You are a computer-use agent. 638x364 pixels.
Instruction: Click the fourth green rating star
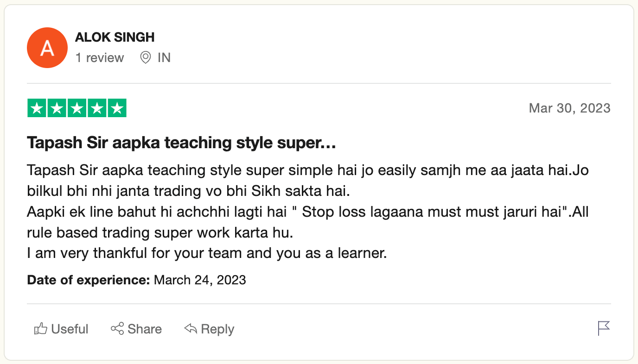tap(97, 108)
